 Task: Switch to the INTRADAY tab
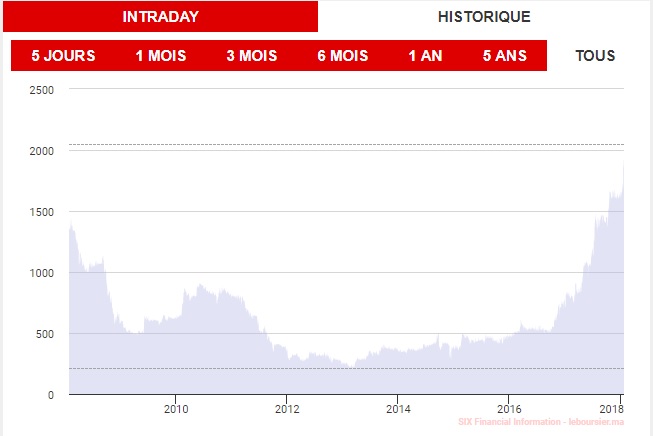pyautogui.click(x=160, y=17)
